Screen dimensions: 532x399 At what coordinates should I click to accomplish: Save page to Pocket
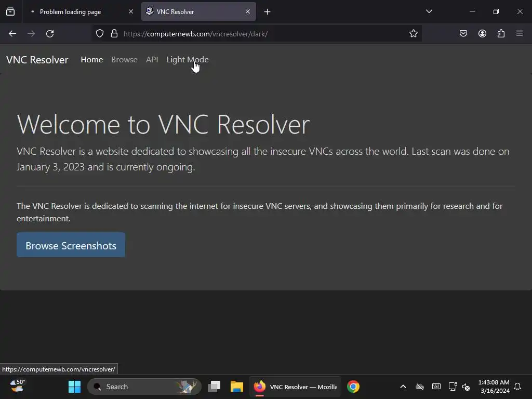coord(463,34)
